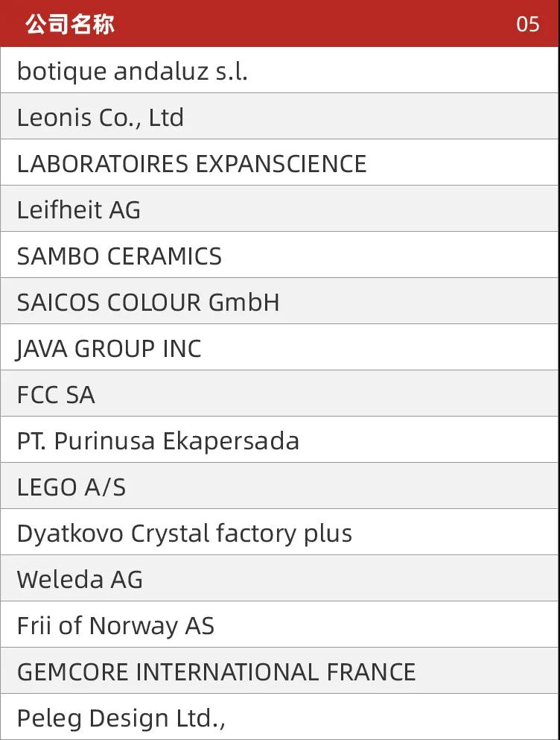Select the Leonis Co., Ltd row

(280, 116)
